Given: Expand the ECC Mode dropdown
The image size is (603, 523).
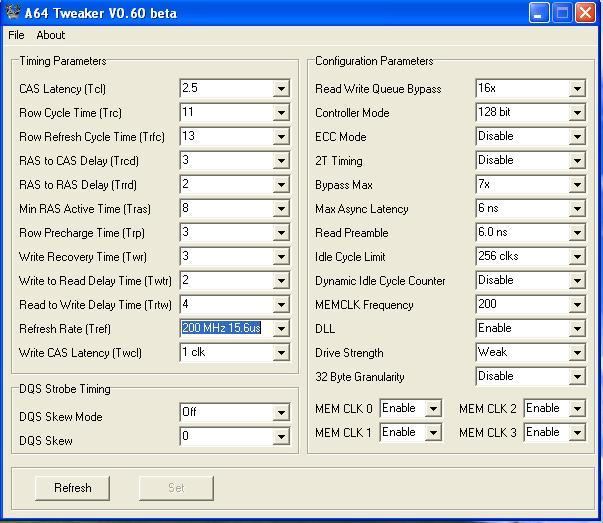Looking at the screenshot, I should tap(577, 137).
